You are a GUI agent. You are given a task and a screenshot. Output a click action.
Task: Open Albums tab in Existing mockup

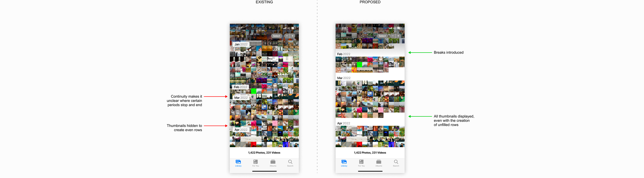coord(273,163)
